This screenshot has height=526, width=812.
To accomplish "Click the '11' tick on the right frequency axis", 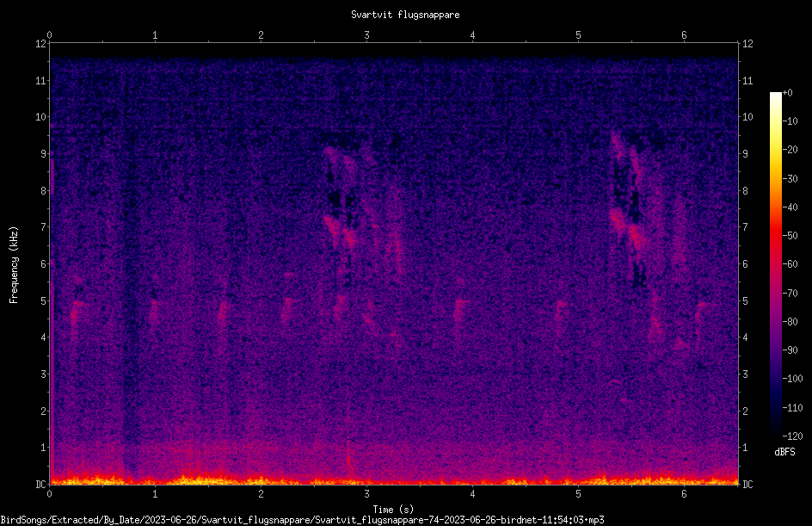I will click(x=747, y=80).
